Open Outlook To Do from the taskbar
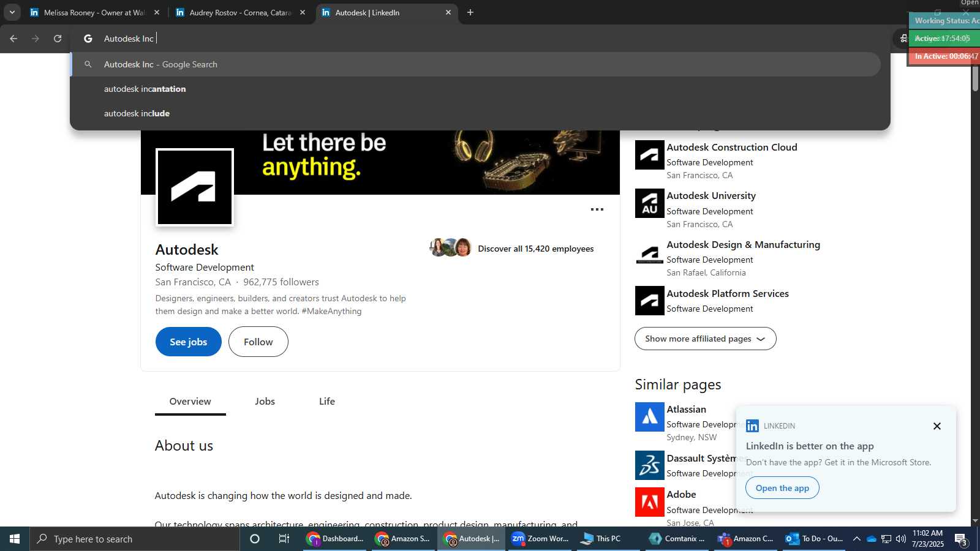The image size is (980, 551). [x=815, y=539]
